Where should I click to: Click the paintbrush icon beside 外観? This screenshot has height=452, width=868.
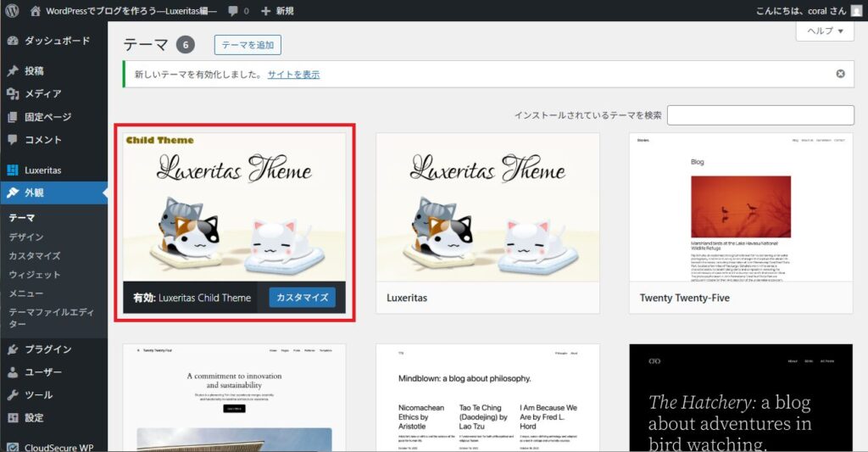pyautogui.click(x=13, y=193)
